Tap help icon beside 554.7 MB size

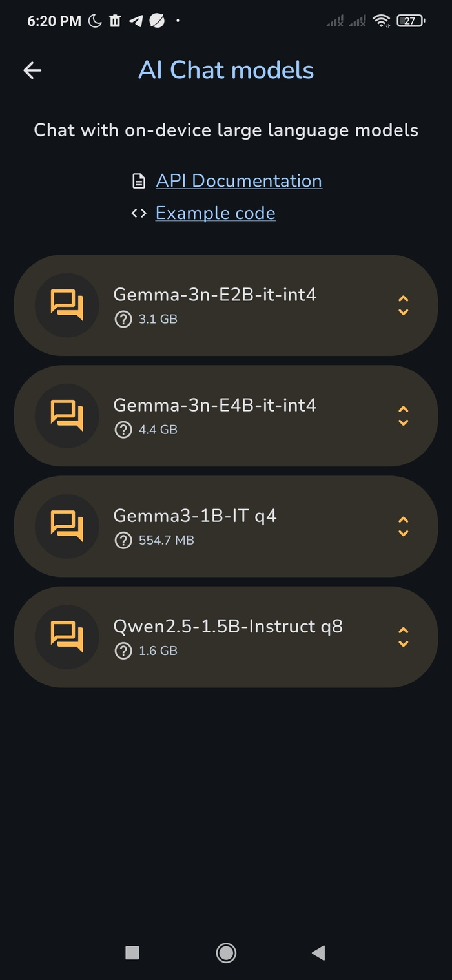pyautogui.click(x=123, y=540)
